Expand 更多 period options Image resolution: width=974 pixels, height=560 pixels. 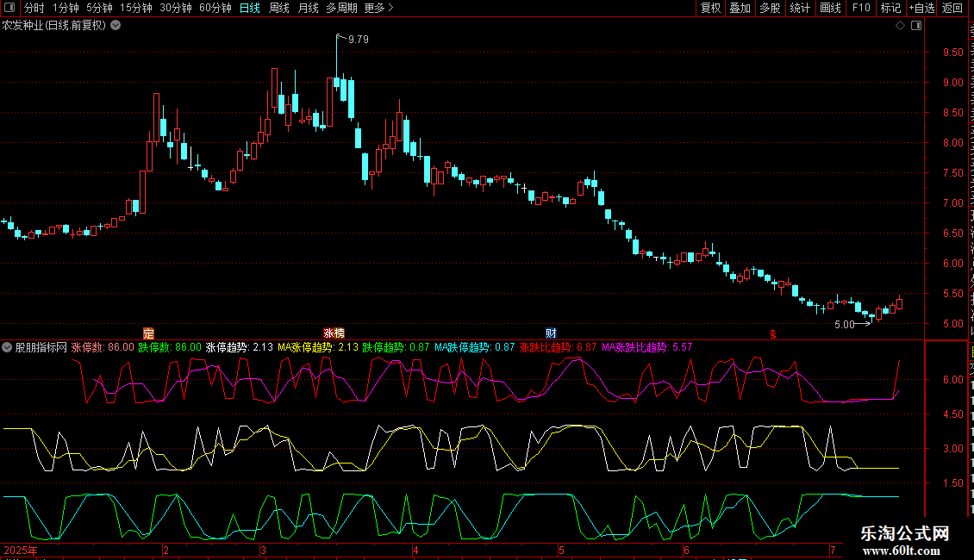pyautogui.click(x=379, y=8)
